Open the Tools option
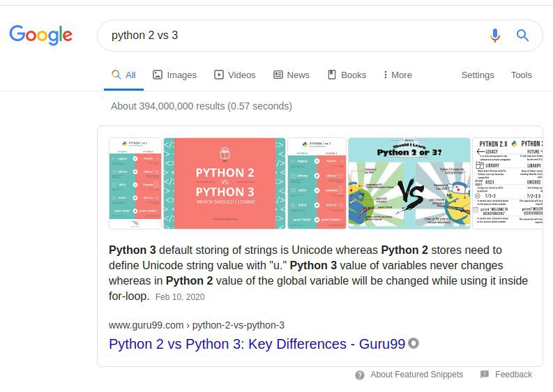 (x=521, y=75)
